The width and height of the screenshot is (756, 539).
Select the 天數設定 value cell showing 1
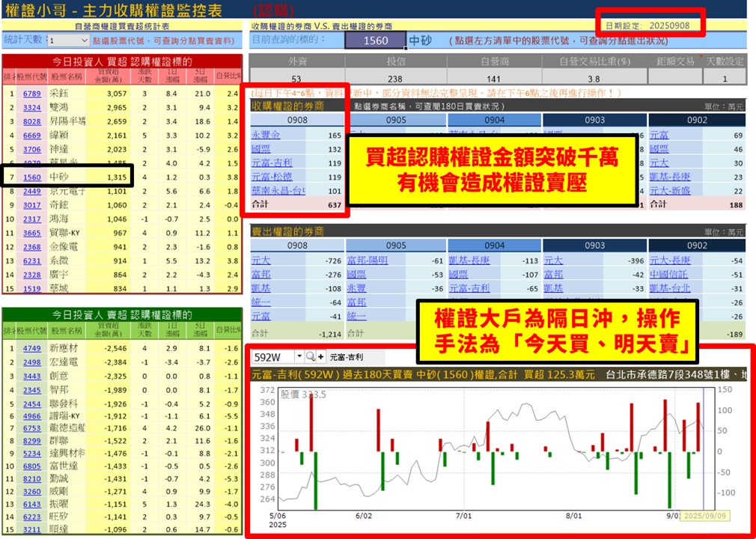(725, 79)
